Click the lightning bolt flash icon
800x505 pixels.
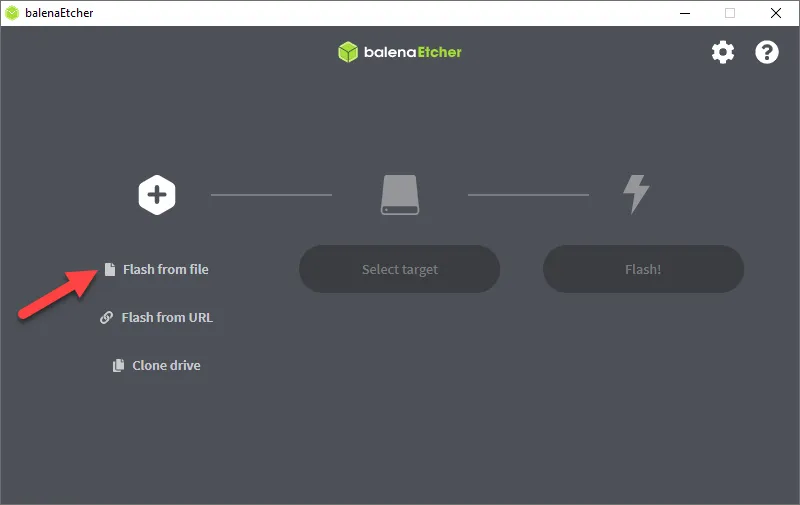coord(636,194)
